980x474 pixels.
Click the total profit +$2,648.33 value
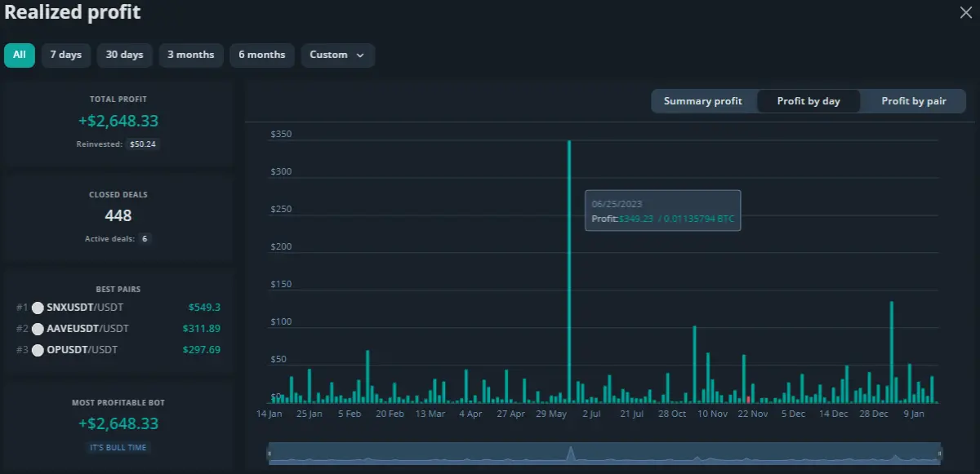pyautogui.click(x=118, y=121)
